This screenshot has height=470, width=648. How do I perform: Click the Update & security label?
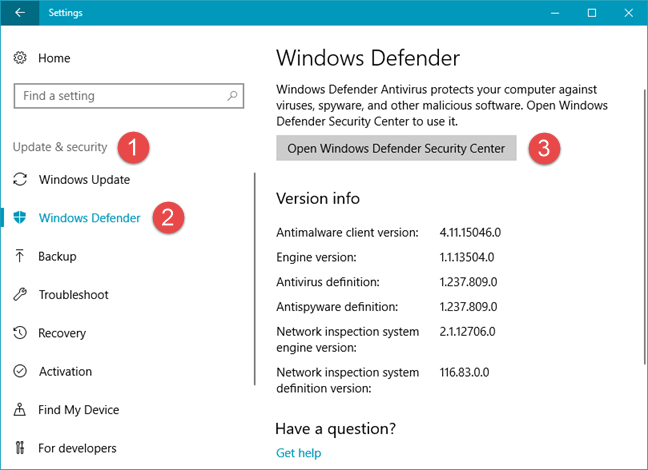pos(60,147)
